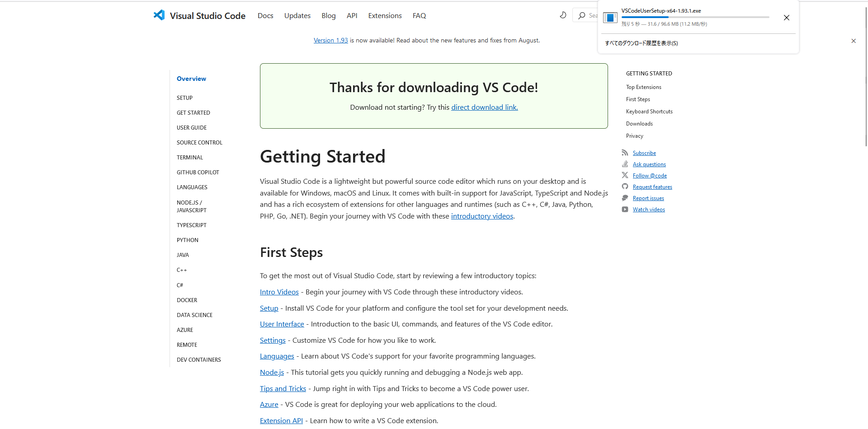
Task: Expand the DEV CONTAINERS sidebar section
Action: pos(199,359)
